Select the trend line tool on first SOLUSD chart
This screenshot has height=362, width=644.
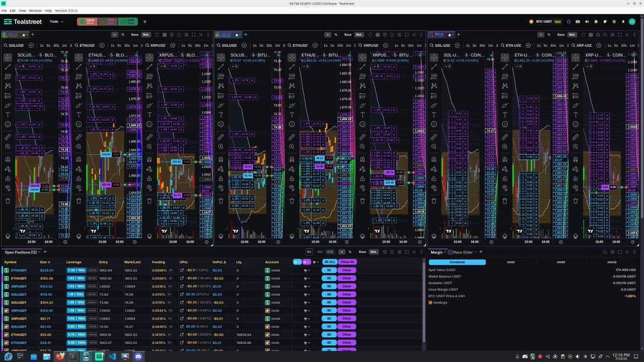point(8,68)
